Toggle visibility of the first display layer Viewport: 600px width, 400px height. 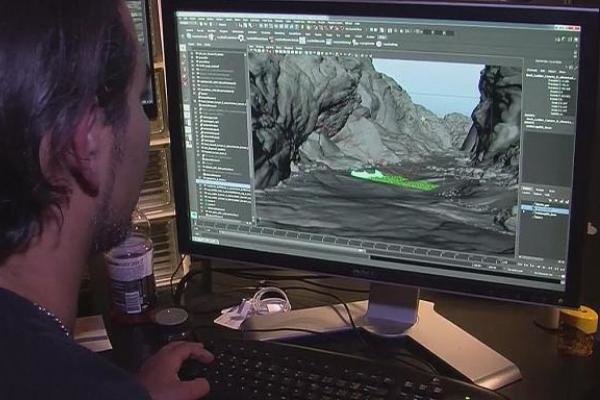click(524, 205)
